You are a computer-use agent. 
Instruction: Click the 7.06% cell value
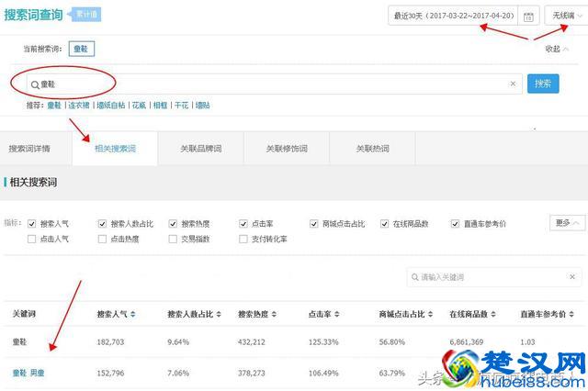click(178, 373)
